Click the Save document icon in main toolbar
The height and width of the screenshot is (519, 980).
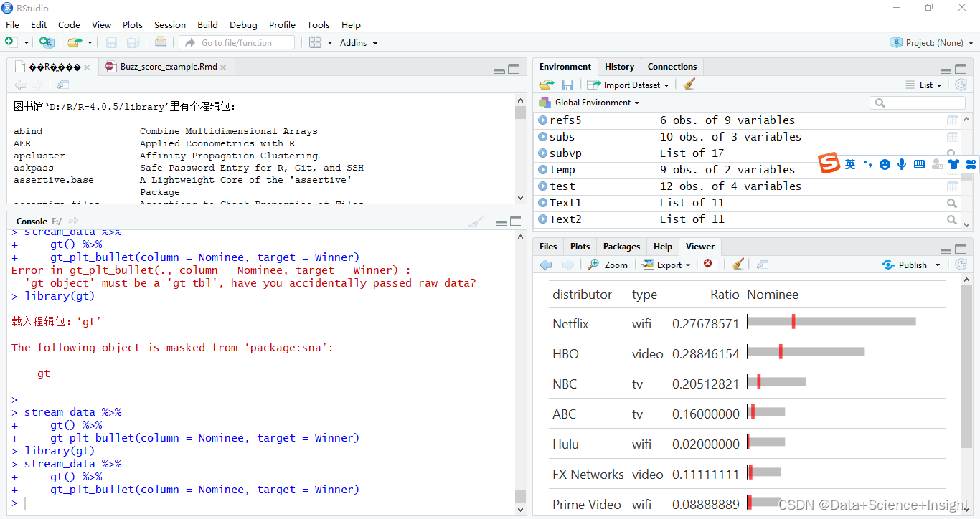[111, 43]
